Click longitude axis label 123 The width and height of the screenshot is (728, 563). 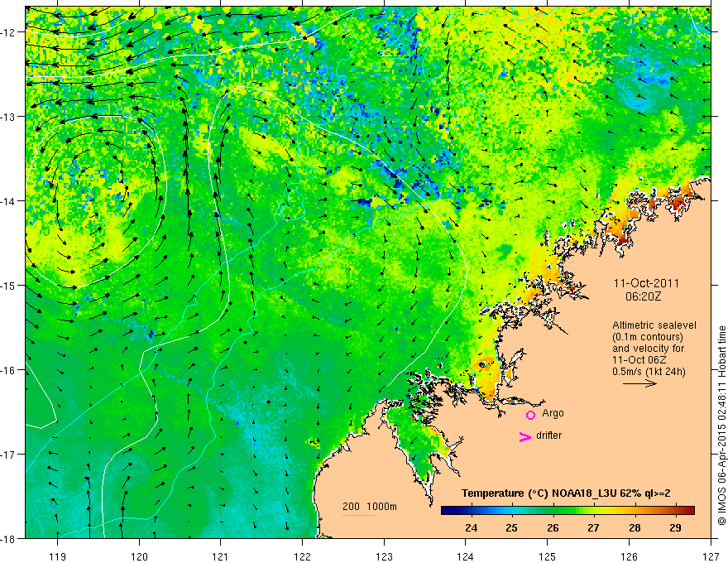pyautogui.click(x=384, y=556)
